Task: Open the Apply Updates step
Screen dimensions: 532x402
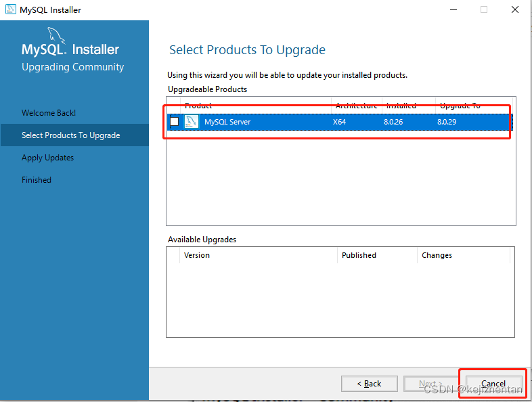Action: [x=47, y=158]
